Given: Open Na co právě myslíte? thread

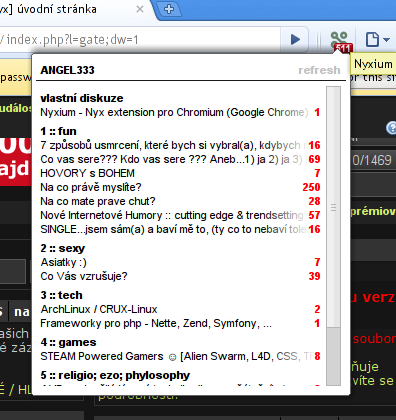Looking at the screenshot, I should pyautogui.click(x=91, y=187).
